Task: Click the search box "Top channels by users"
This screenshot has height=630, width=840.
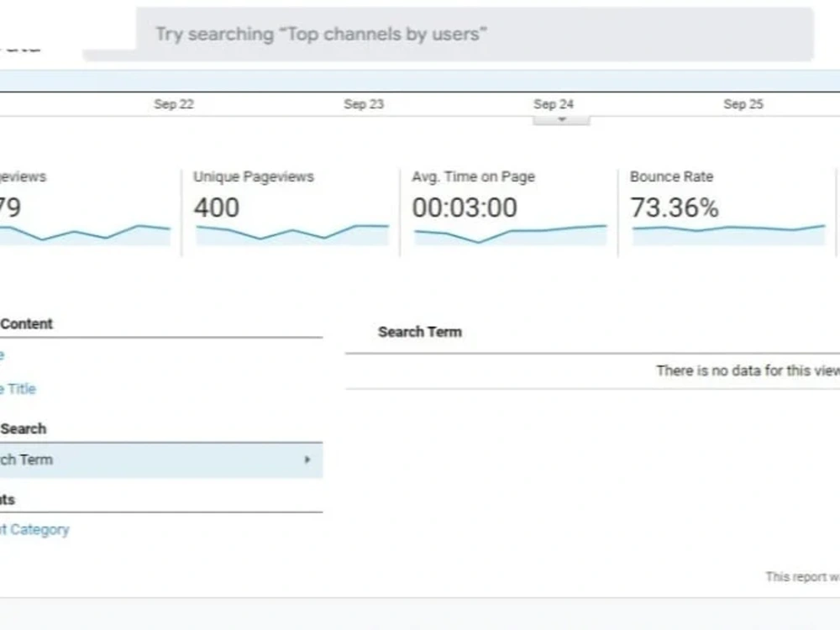Action: click(475, 34)
